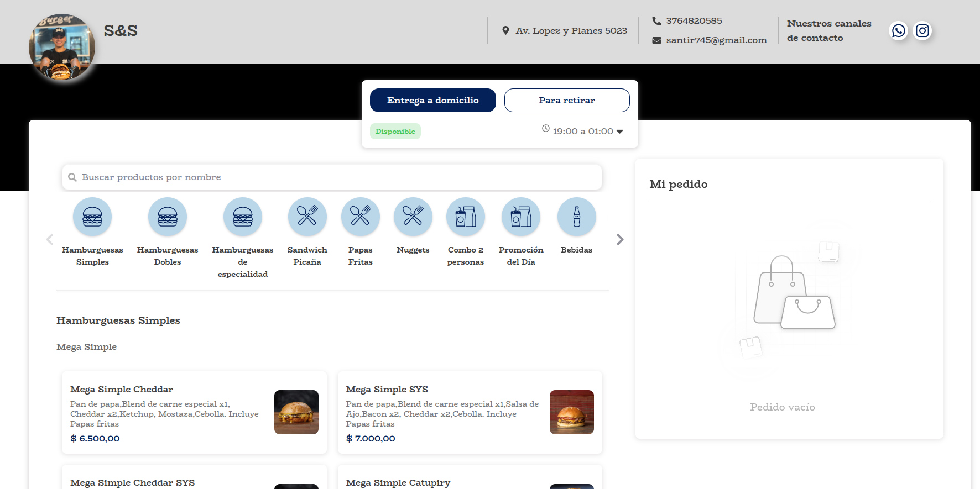Image resolution: width=980 pixels, height=489 pixels.
Task: Select the Papas Fritas label
Action: coord(361,256)
